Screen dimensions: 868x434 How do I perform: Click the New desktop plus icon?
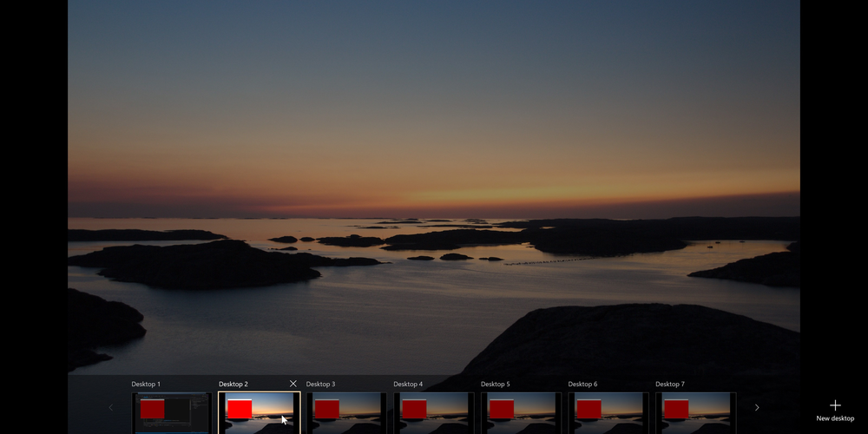click(835, 405)
